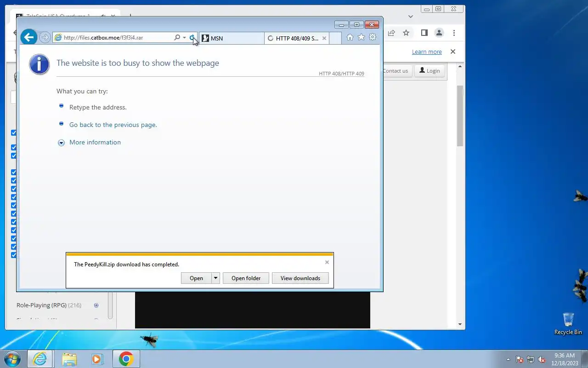The width and height of the screenshot is (588, 368).
Task: Select the HTTP 408/409 tab
Action: (x=297, y=38)
